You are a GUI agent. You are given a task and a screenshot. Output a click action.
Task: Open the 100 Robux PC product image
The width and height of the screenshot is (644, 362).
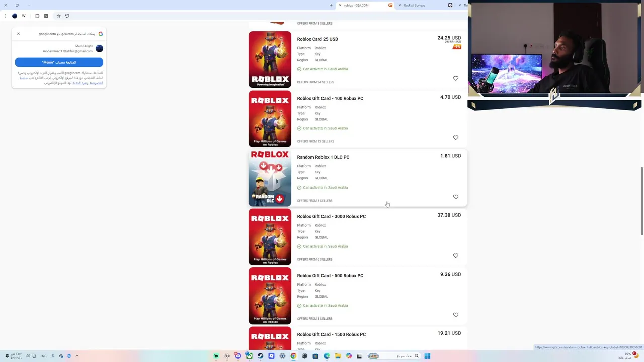[270, 119]
